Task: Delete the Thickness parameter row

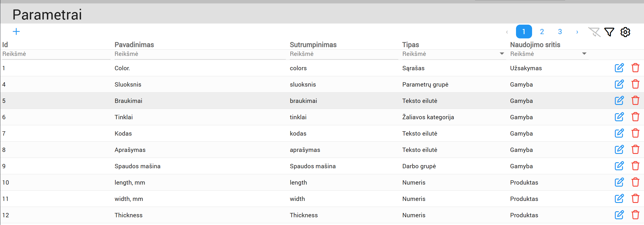Action: [x=635, y=215]
